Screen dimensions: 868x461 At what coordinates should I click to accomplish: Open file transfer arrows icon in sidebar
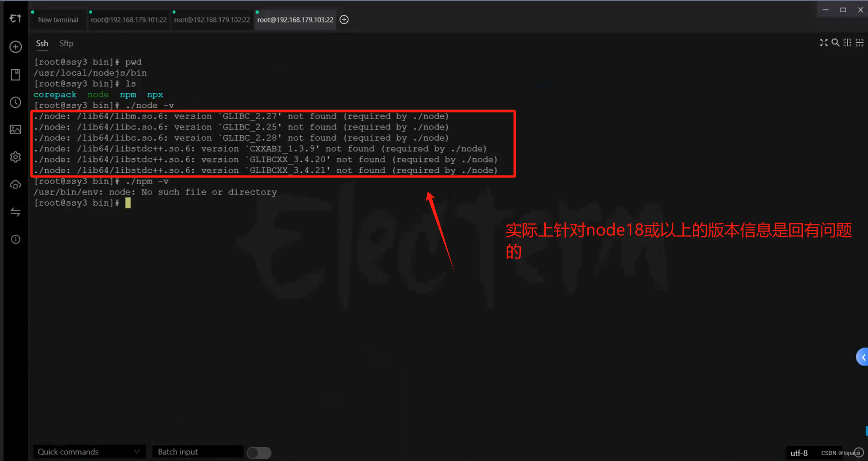[16, 212]
